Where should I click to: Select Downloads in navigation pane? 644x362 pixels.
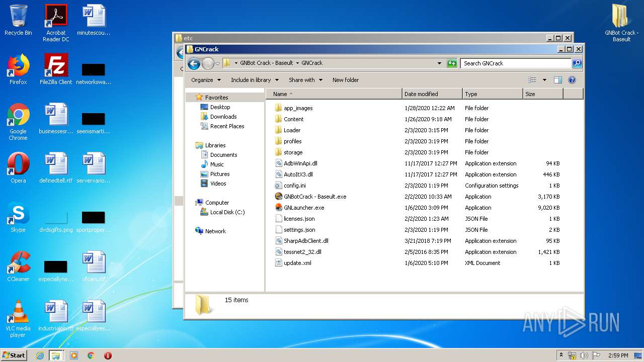pos(218,117)
